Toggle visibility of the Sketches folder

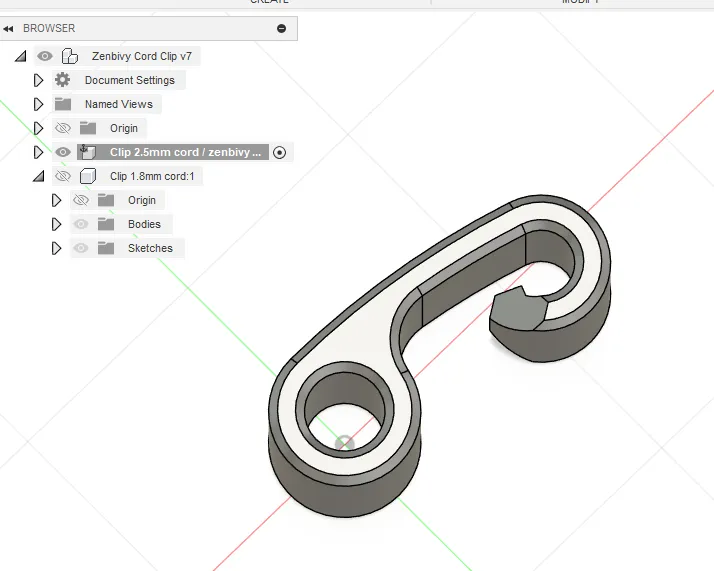(81, 248)
